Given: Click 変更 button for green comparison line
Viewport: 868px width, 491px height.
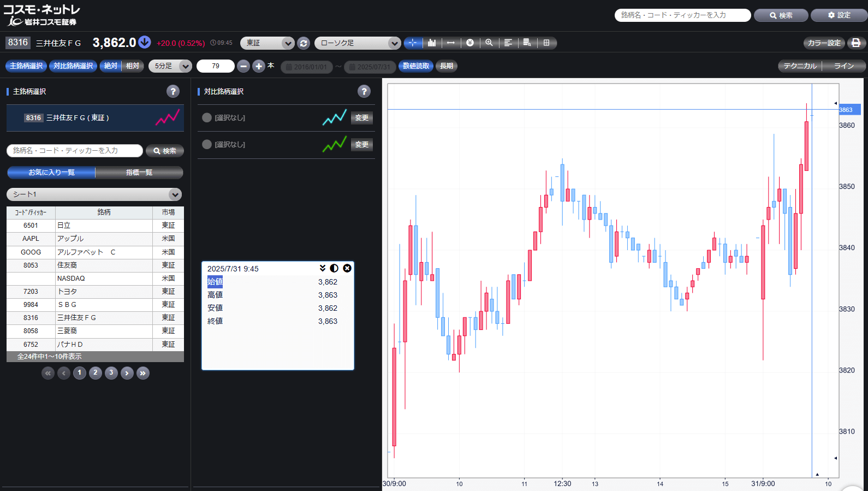Looking at the screenshot, I should [362, 145].
